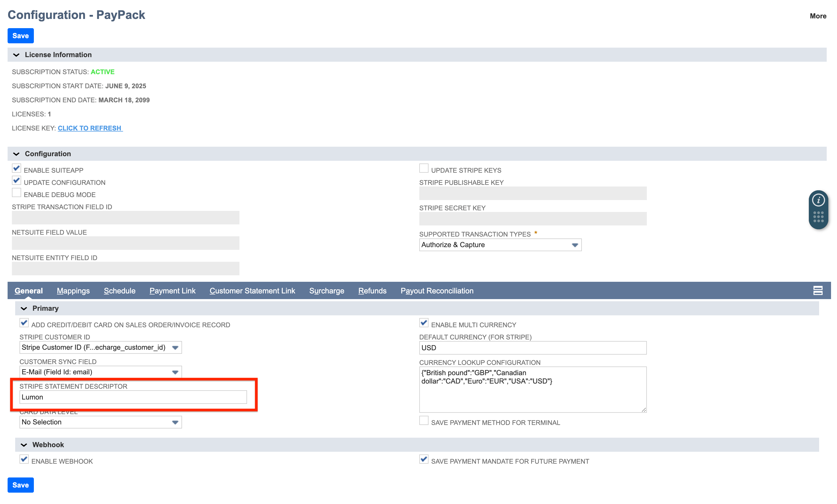Open Supported Transaction Types dropdown
The height and width of the screenshot is (504, 837).
(500, 245)
